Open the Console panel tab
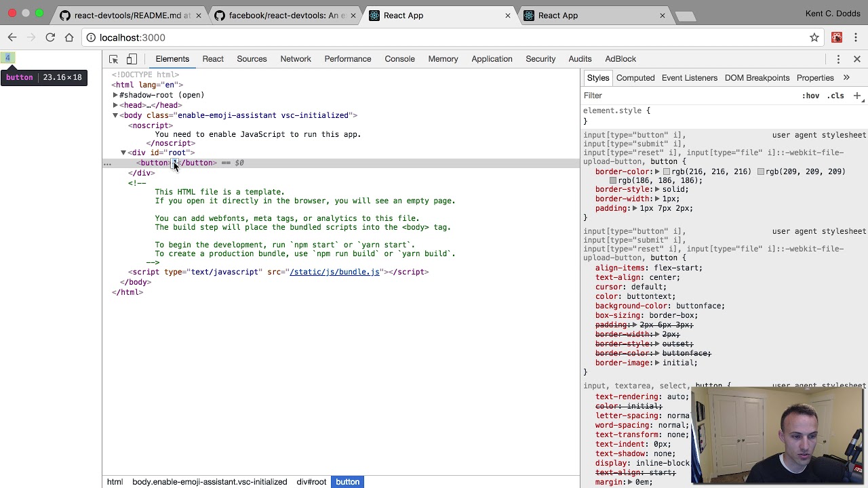The image size is (868, 488). (x=400, y=59)
